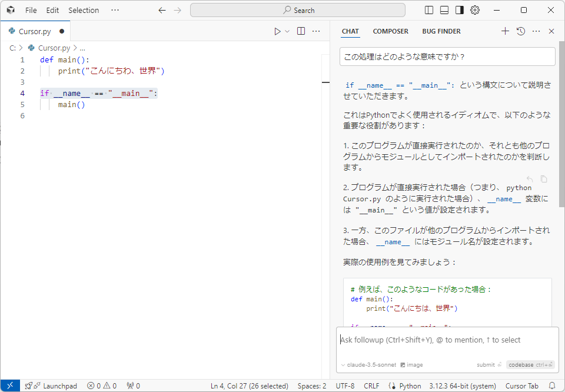565x392 pixels.
Task: Toggle the primary side bar layout
Action: 429,10
